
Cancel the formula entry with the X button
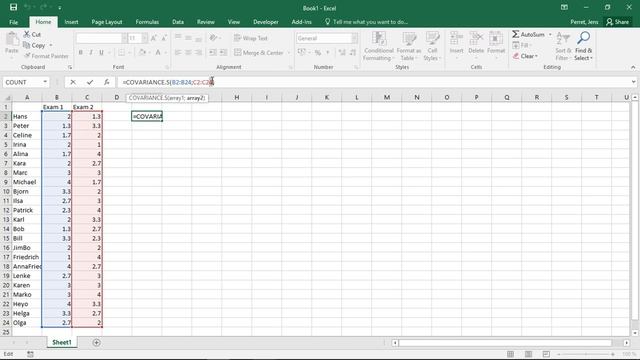[x=73, y=82]
